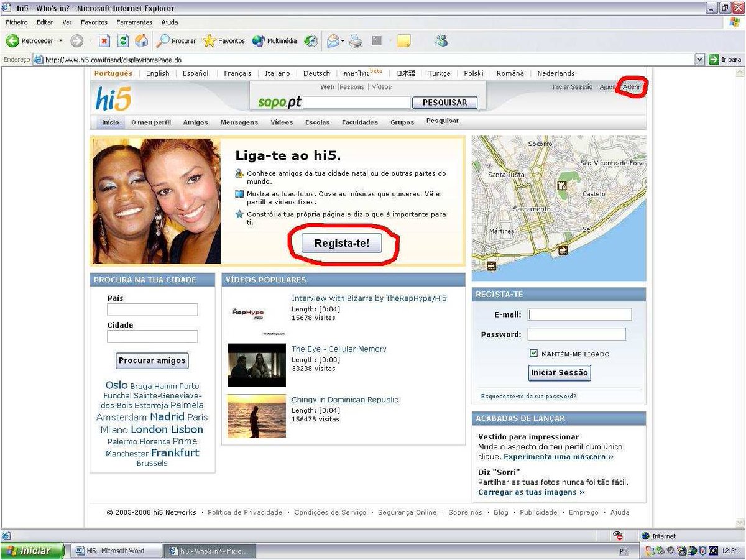Select the Frankfurt city link
Image resolution: width=746 pixels, height=560 pixels.
[175, 452]
